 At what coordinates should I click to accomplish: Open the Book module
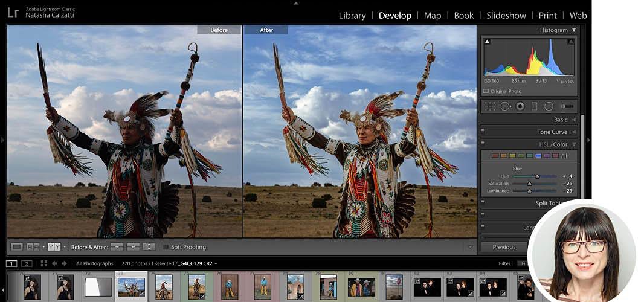(464, 16)
